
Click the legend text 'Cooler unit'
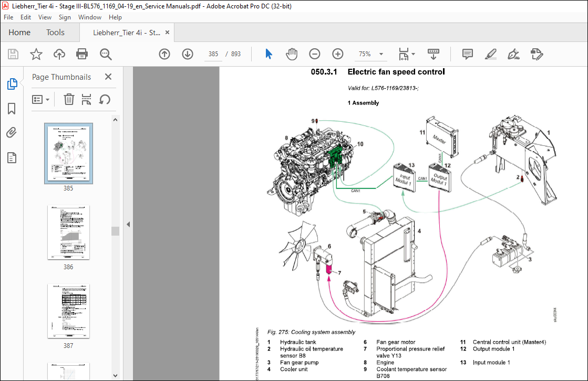[294, 369]
